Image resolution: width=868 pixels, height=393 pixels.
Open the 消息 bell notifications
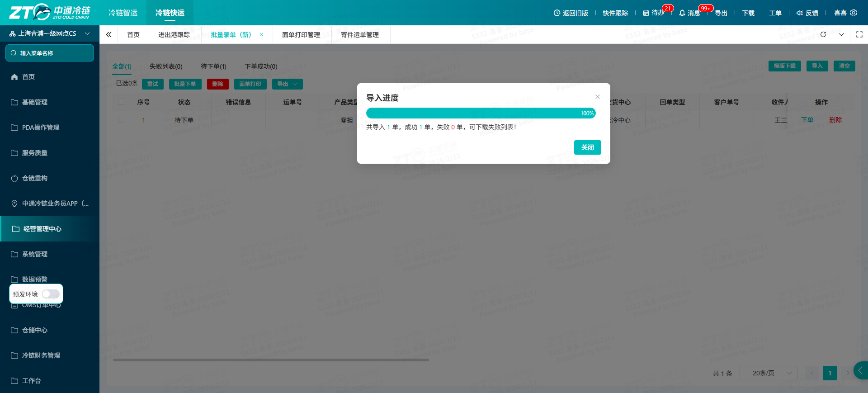689,13
